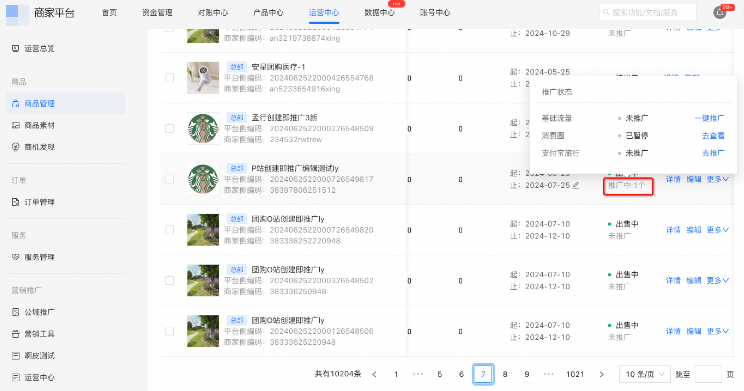Click 推广中:1个 status text

click(x=627, y=186)
